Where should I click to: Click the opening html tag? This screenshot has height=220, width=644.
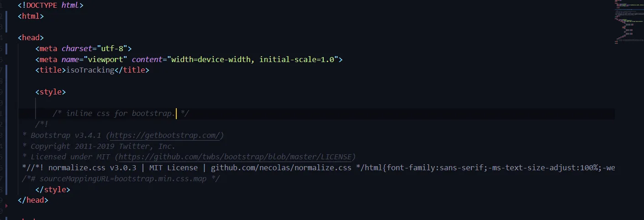(x=31, y=16)
